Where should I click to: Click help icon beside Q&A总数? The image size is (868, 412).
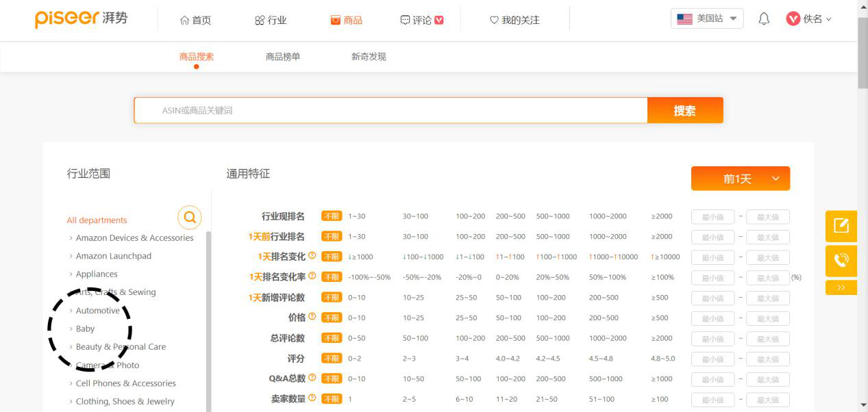[312, 378]
